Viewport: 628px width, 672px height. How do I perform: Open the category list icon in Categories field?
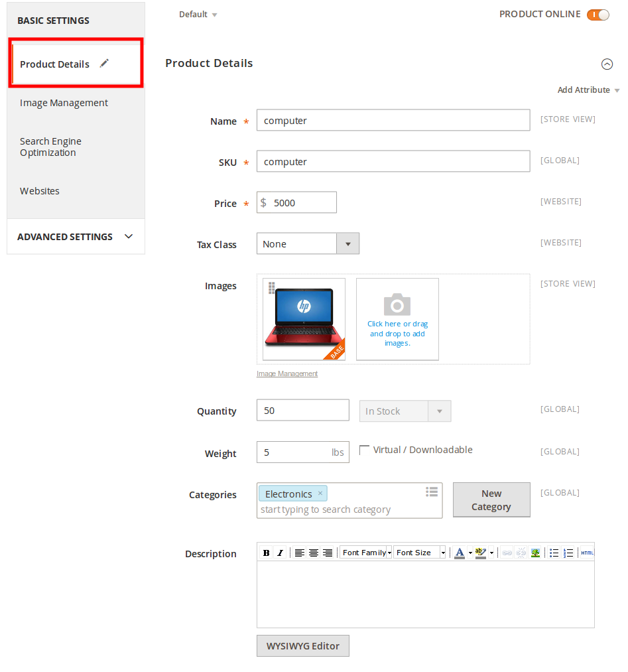(x=432, y=492)
